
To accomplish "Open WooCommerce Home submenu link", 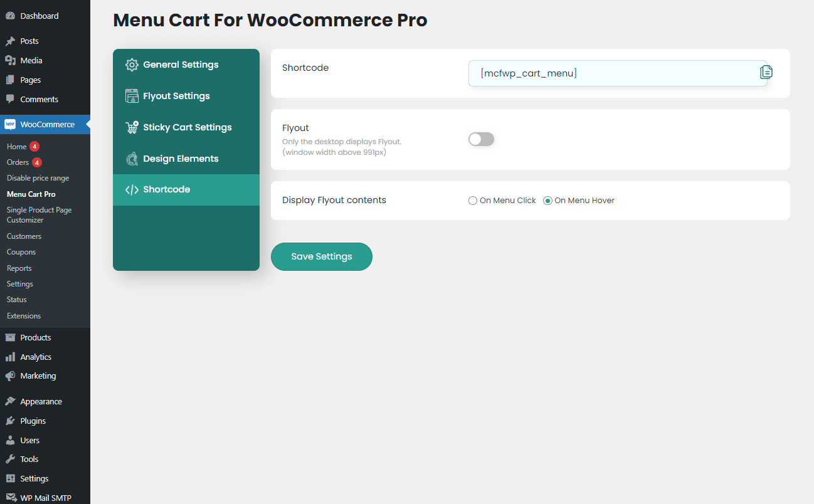I will pyautogui.click(x=17, y=147).
